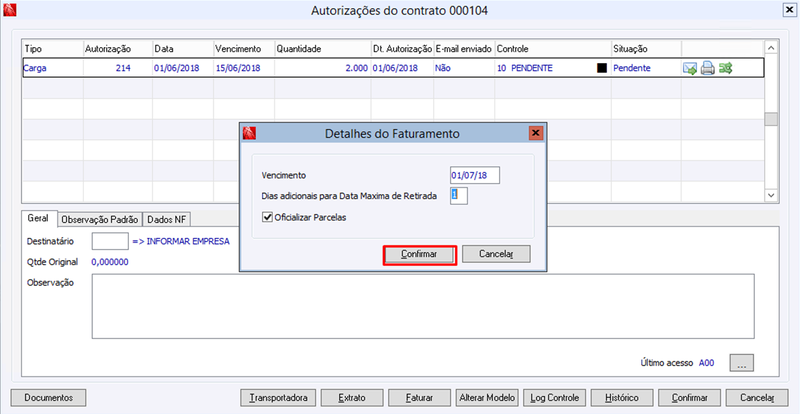800x414 pixels.
Task: Click the Autorização column header
Action: 118,49
